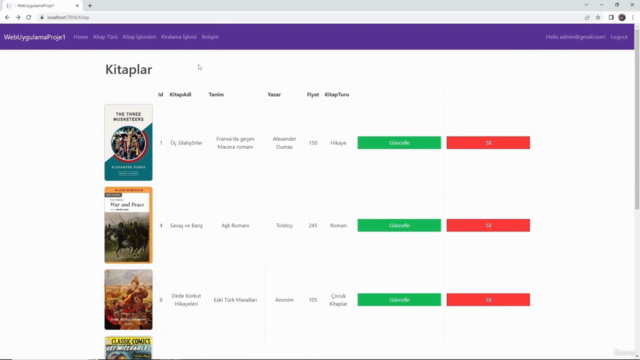The height and width of the screenshot is (360, 640).
Task: Click Sil for Savaş ve Barış
Action: 488,225
